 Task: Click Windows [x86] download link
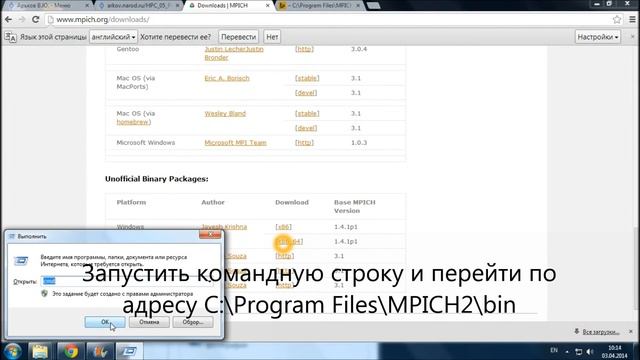click(x=283, y=227)
